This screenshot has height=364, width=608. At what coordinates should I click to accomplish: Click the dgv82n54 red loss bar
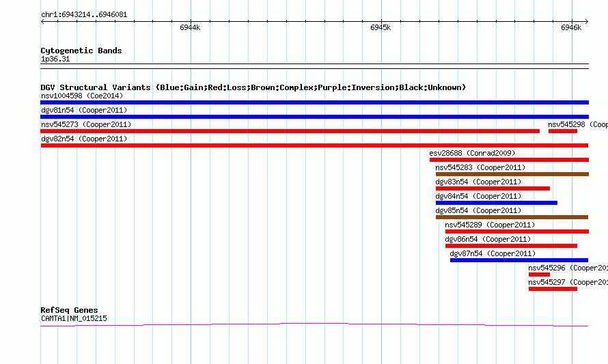pyautogui.click(x=314, y=145)
